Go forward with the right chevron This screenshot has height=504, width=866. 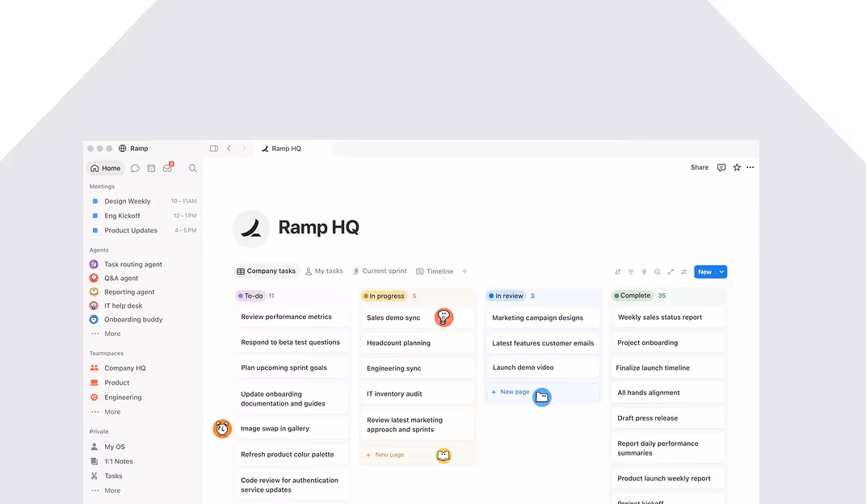pos(244,149)
